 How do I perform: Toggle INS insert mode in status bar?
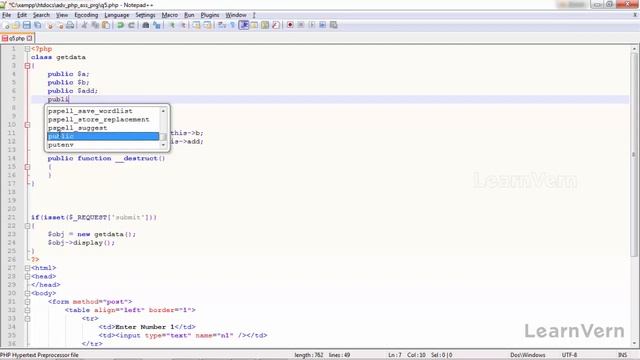pyautogui.click(x=622, y=355)
